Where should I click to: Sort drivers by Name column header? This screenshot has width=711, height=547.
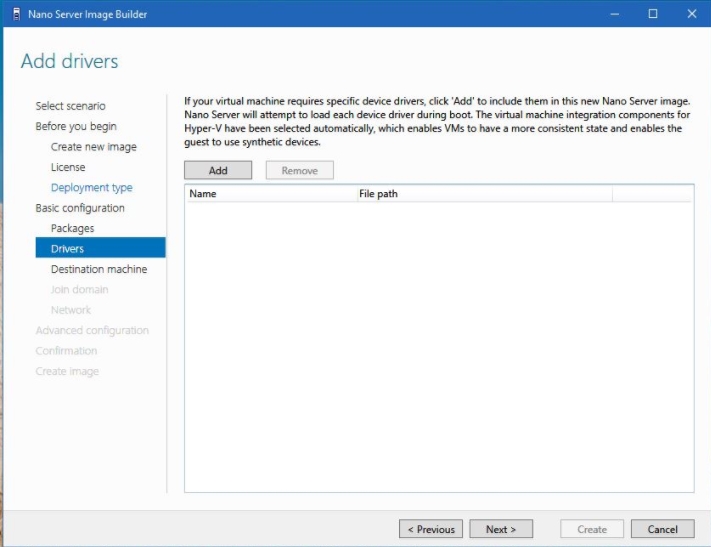tap(270, 194)
